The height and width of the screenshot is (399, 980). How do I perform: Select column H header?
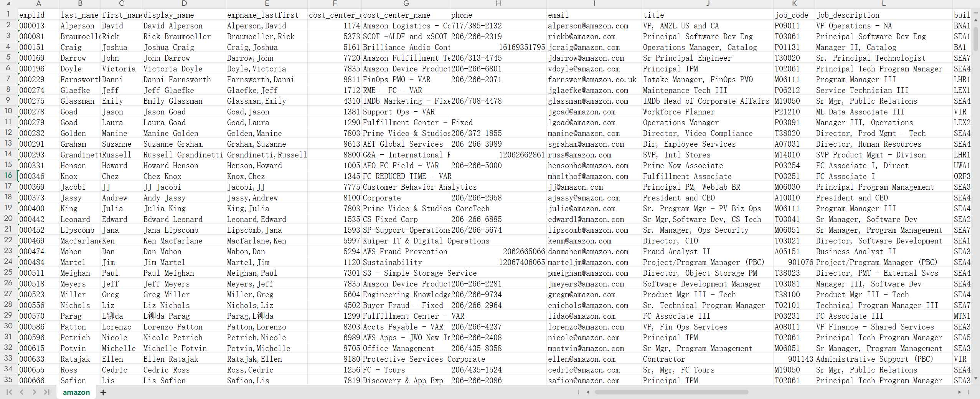tap(498, 4)
